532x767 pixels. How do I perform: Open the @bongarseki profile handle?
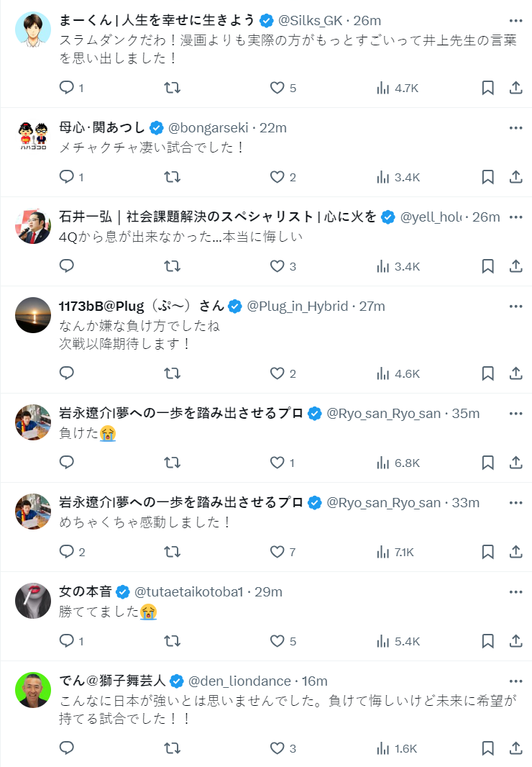pyautogui.click(x=208, y=128)
